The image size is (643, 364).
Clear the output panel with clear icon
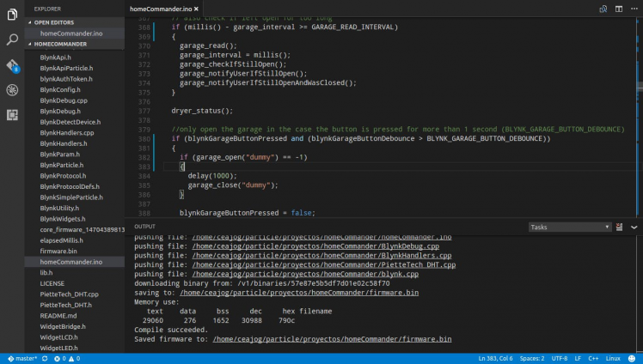coord(620,227)
